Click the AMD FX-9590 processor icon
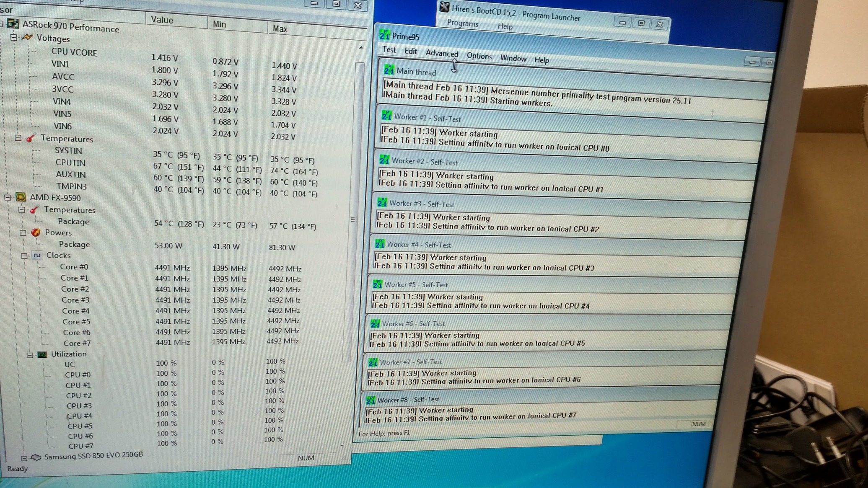Image resolution: width=868 pixels, height=488 pixels. (21, 197)
